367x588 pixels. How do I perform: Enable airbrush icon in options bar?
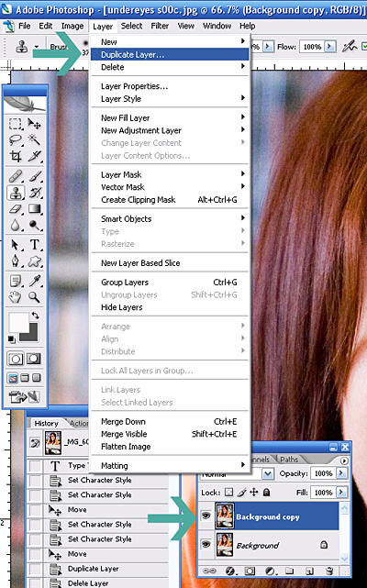pos(350,46)
